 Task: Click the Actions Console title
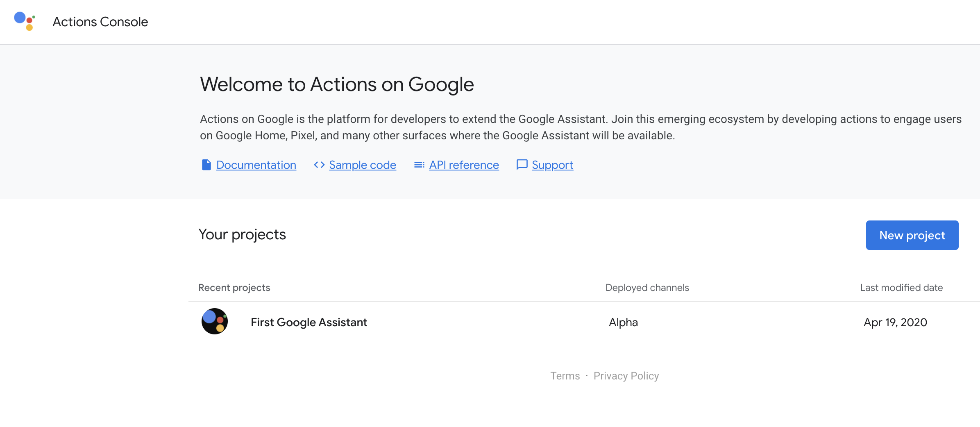point(100,22)
